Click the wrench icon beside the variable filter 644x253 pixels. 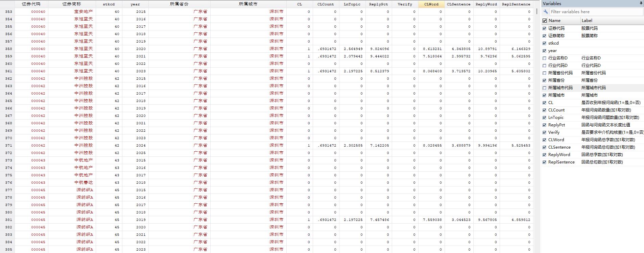545,11
